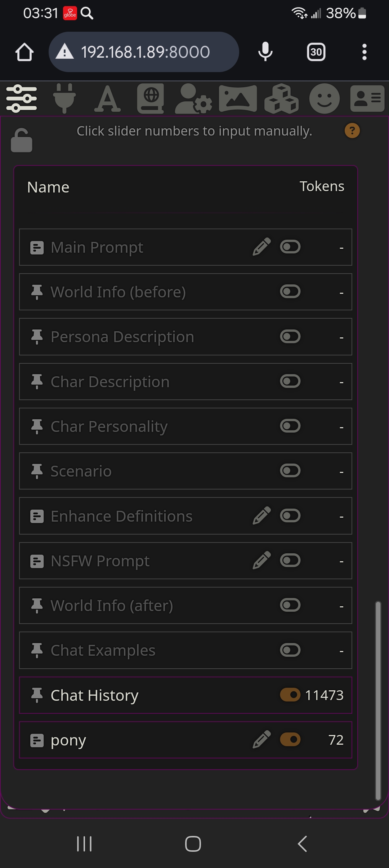Open the background image picture icon

click(238, 98)
